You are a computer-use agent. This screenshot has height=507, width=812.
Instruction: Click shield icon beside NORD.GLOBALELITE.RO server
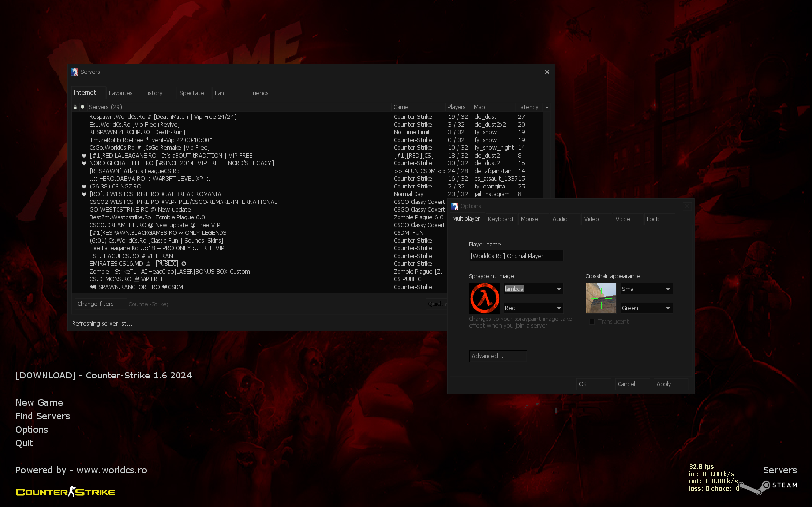[84, 163]
